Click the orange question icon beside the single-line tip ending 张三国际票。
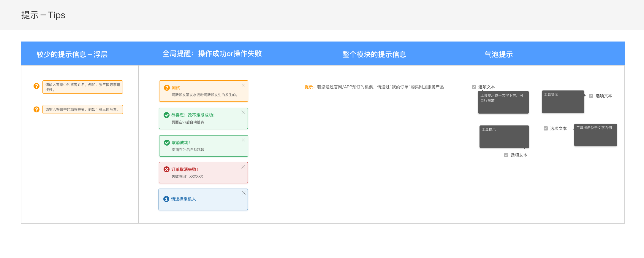The height and width of the screenshot is (258, 644). (37, 109)
